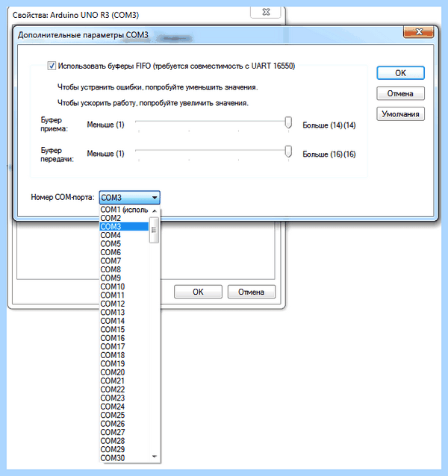Select COM16 from the port list
This screenshot has height=476, width=448.
coord(124,338)
